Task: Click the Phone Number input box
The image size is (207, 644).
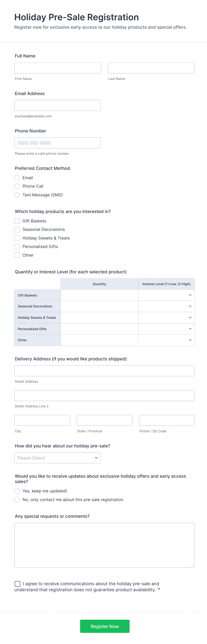Action: point(57,143)
